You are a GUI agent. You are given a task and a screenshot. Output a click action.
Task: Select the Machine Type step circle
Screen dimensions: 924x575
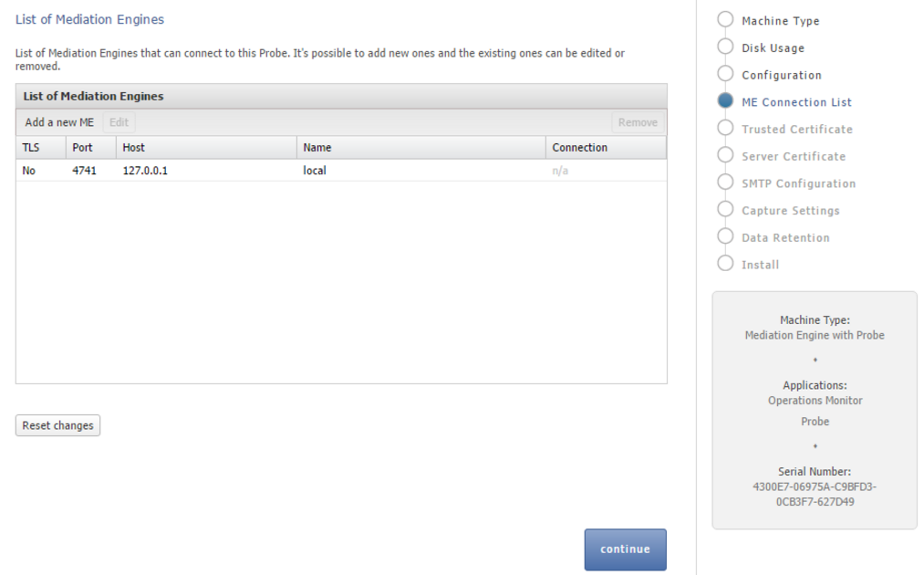[725, 19]
